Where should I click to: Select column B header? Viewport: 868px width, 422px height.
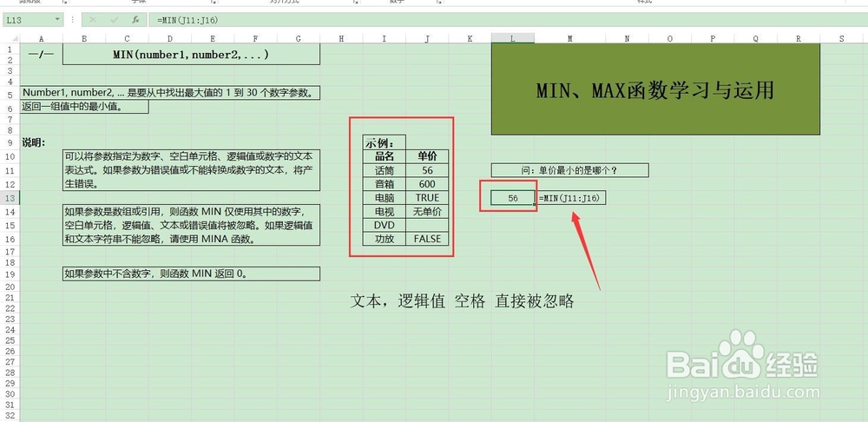point(84,38)
